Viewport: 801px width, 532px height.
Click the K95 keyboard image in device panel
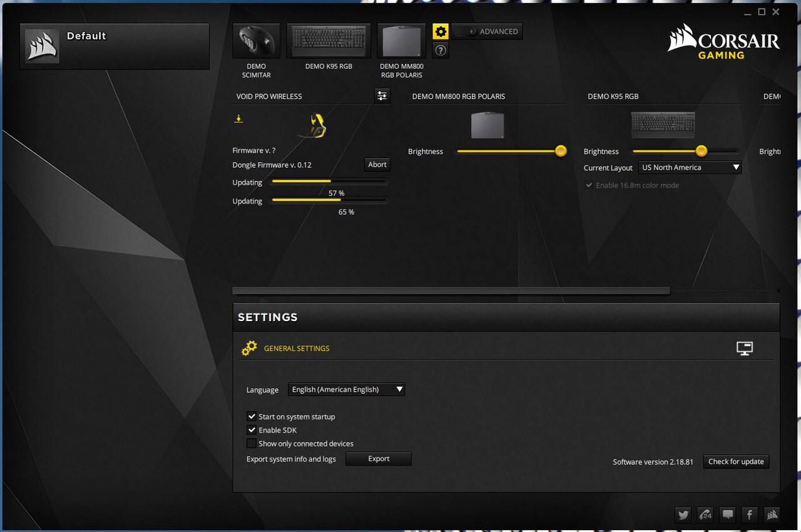pyautogui.click(x=663, y=125)
